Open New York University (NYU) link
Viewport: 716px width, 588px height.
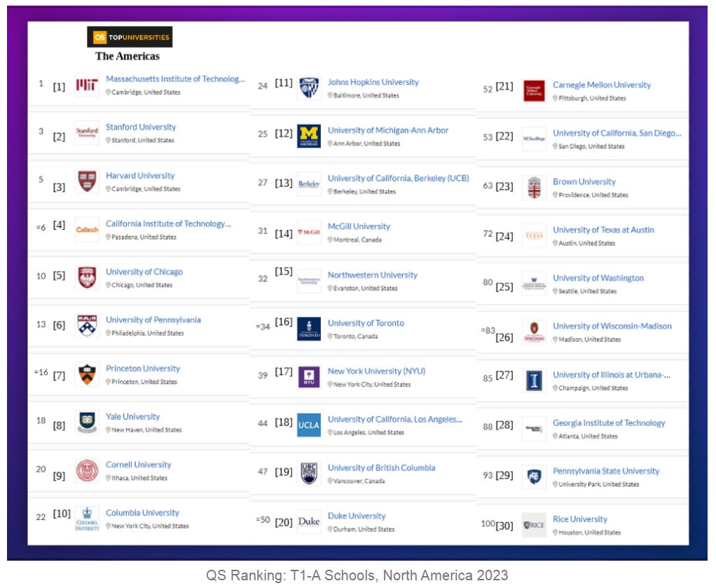tap(376, 371)
